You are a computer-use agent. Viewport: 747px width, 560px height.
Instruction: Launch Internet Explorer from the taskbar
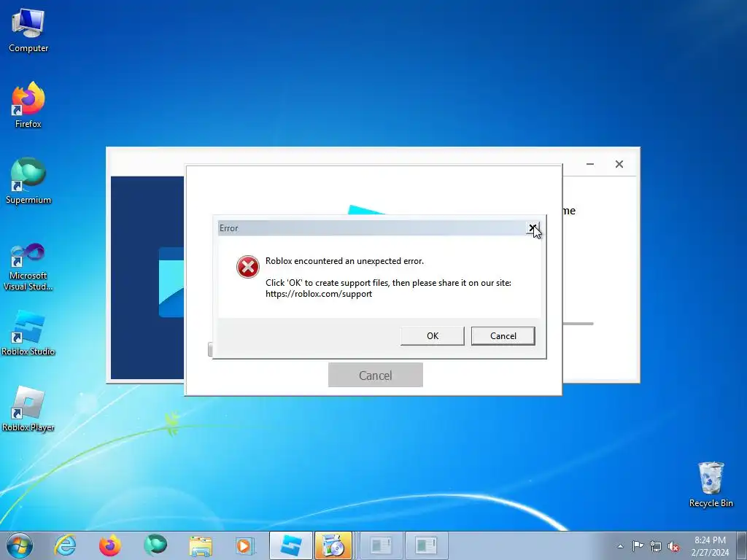point(65,545)
